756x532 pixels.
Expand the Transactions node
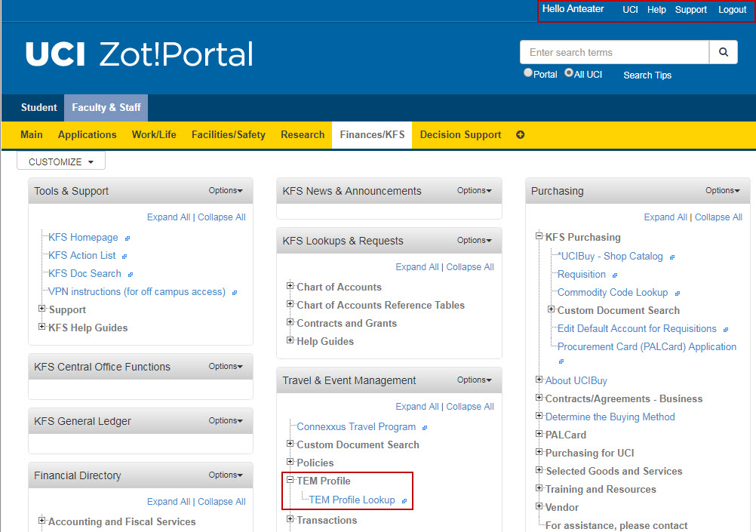point(290,519)
